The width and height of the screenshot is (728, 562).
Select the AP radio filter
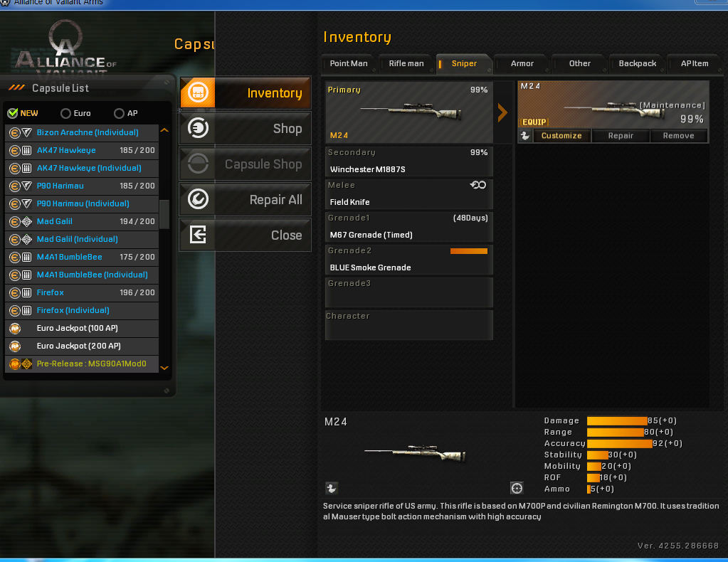pos(119,113)
